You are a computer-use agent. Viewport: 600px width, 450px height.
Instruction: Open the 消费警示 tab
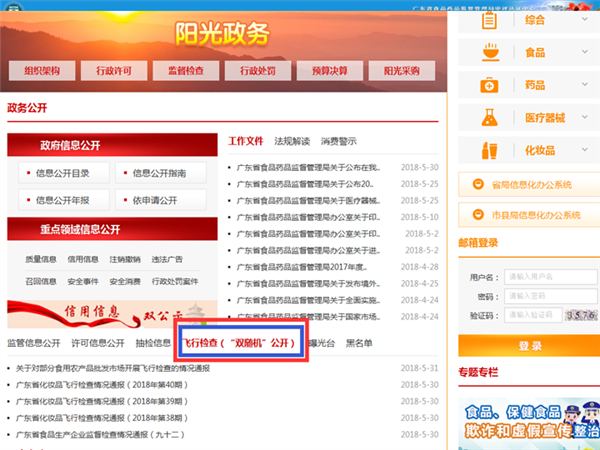(x=338, y=141)
